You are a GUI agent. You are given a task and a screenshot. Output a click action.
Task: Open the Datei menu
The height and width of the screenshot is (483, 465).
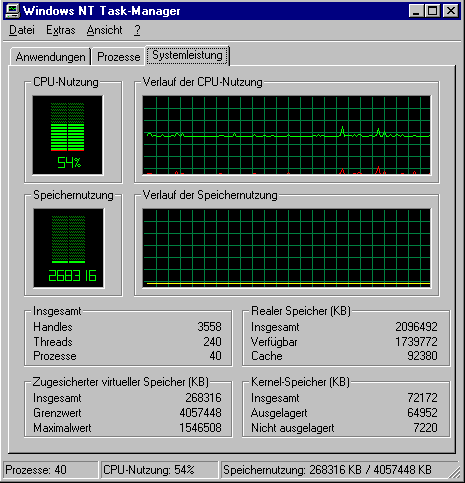(x=22, y=30)
